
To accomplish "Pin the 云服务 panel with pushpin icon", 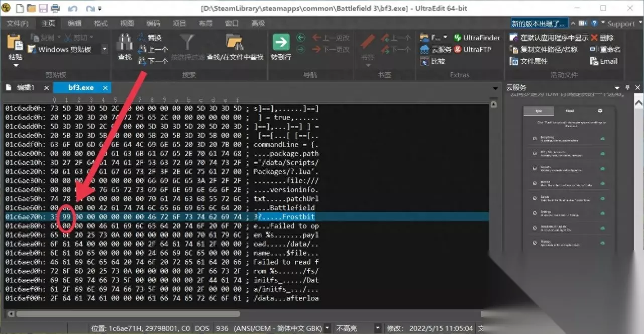I will click(627, 87).
